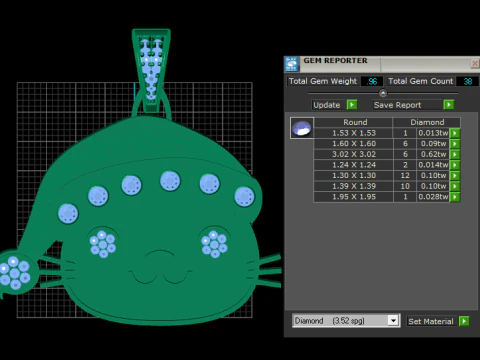
Task: Open the Diamond material dropdown
Action: click(393, 321)
